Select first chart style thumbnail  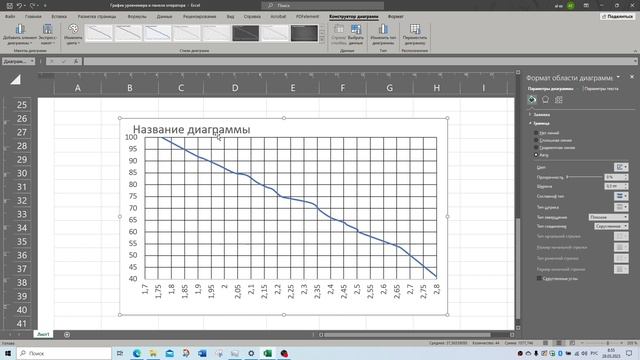coord(99,33)
